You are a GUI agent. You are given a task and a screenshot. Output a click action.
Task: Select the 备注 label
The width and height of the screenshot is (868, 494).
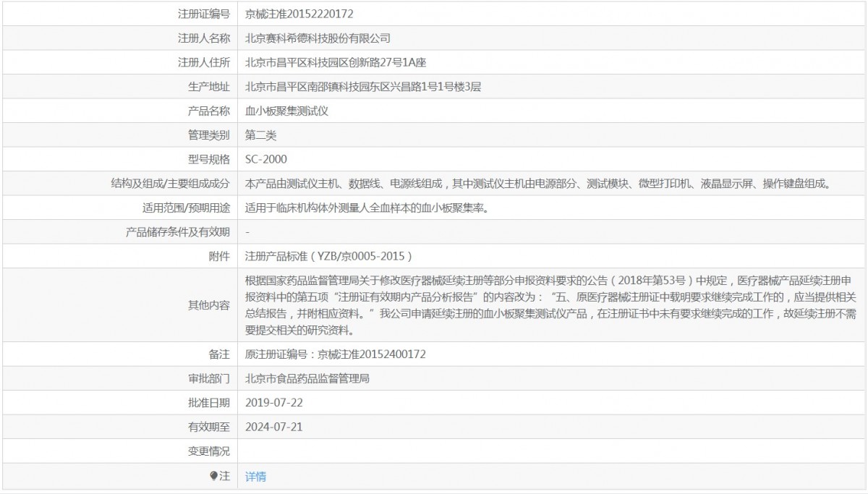pos(219,354)
